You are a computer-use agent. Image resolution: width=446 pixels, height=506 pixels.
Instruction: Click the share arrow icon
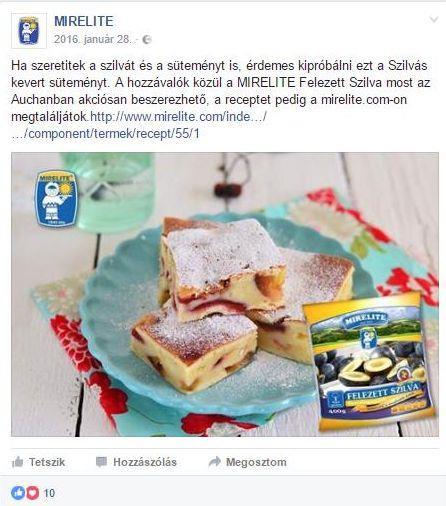215,462
